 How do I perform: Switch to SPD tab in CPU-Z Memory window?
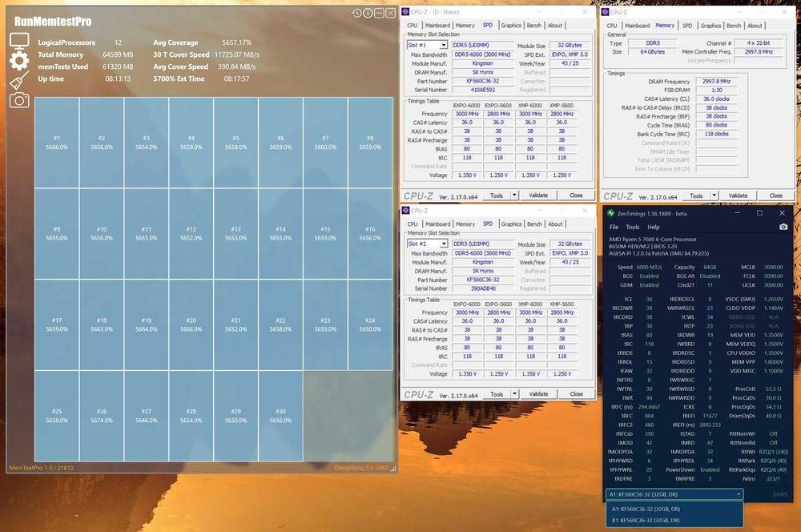tap(687, 26)
